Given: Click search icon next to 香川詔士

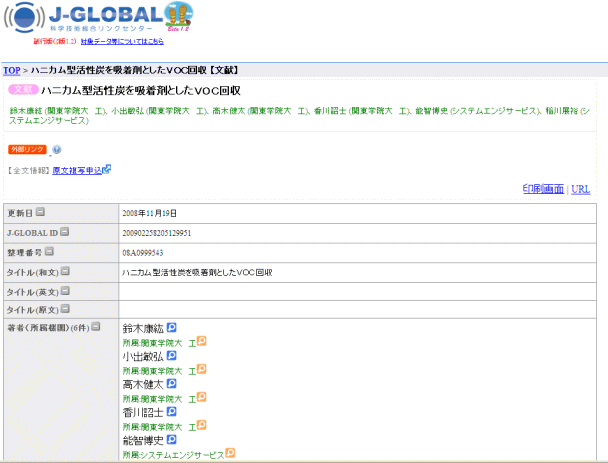Looking at the screenshot, I should 171,411.
